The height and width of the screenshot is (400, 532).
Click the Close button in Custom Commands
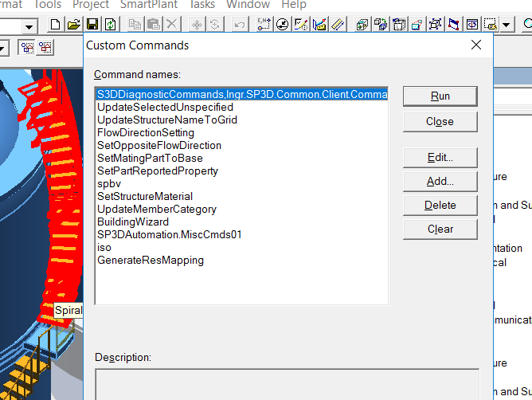[x=440, y=122]
